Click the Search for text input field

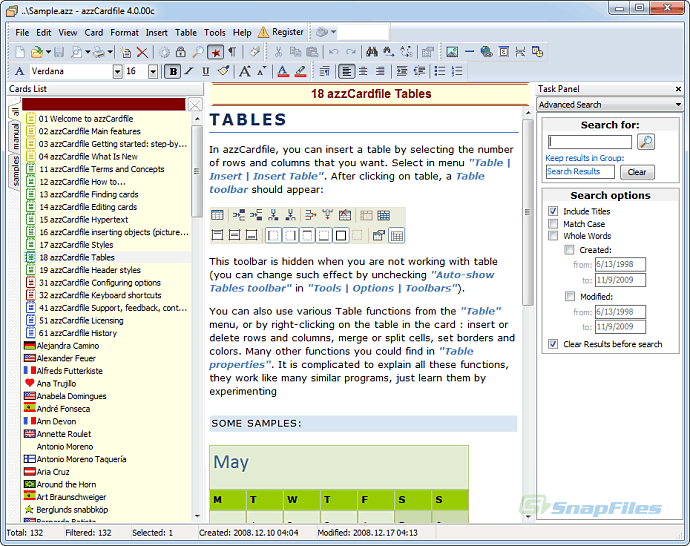pos(590,142)
